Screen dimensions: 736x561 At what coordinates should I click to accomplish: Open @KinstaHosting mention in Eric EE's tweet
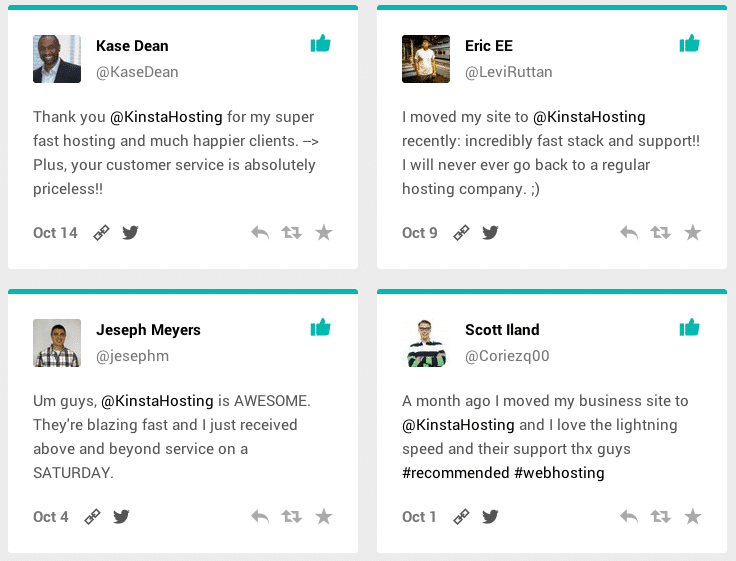pos(589,117)
